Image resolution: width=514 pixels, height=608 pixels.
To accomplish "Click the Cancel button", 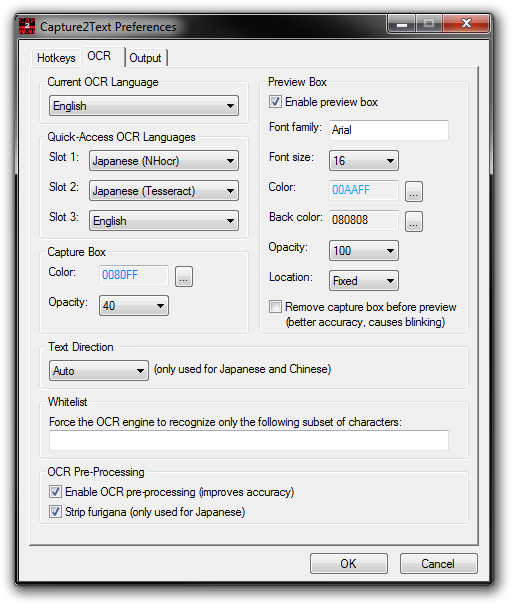I will pos(438,563).
